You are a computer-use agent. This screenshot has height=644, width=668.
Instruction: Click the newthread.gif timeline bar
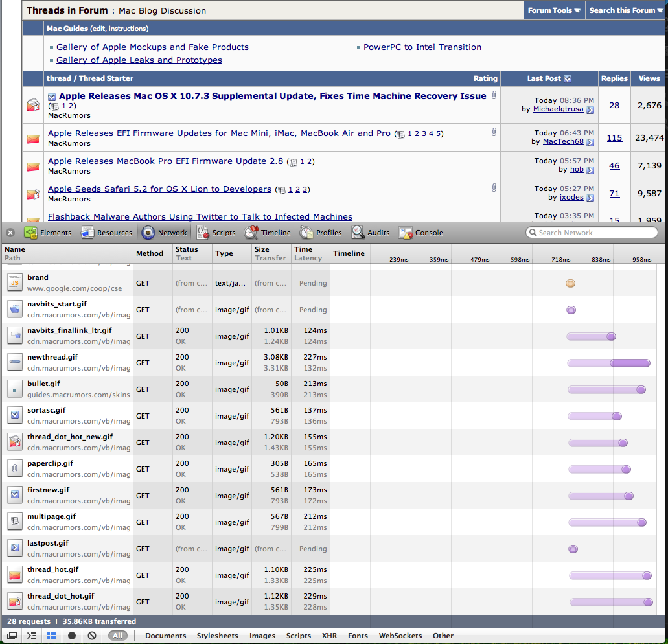[x=609, y=363]
